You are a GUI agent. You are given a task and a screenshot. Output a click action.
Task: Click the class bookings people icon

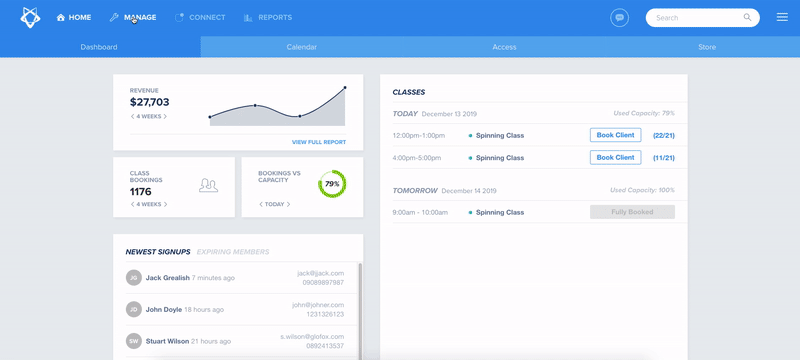[x=208, y=185]
